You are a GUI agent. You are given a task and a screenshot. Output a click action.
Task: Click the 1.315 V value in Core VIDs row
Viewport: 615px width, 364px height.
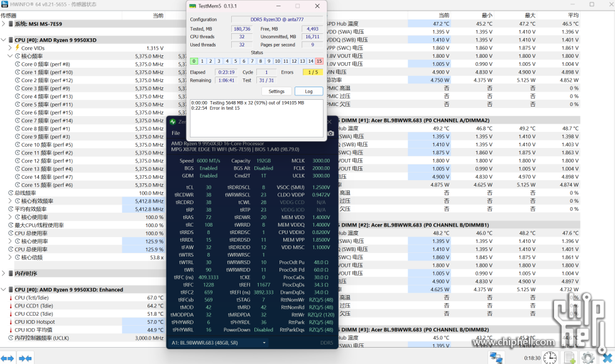(155, 48)
